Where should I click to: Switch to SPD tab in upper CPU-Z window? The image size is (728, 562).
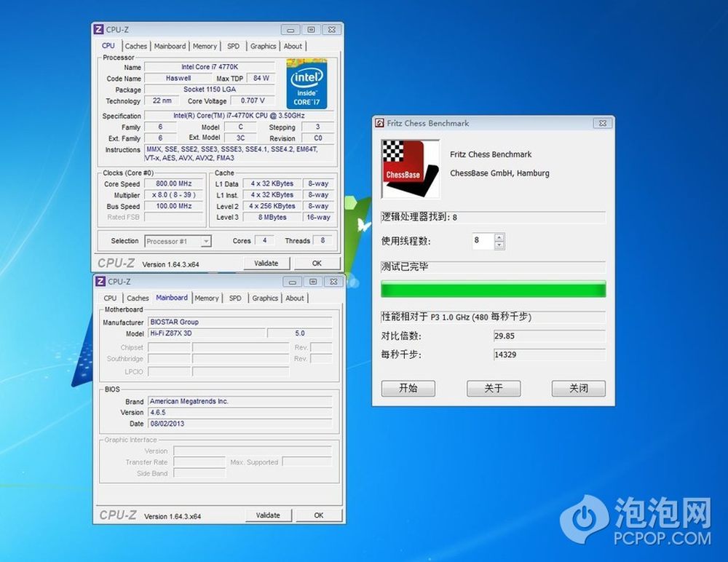coord(234,46)
